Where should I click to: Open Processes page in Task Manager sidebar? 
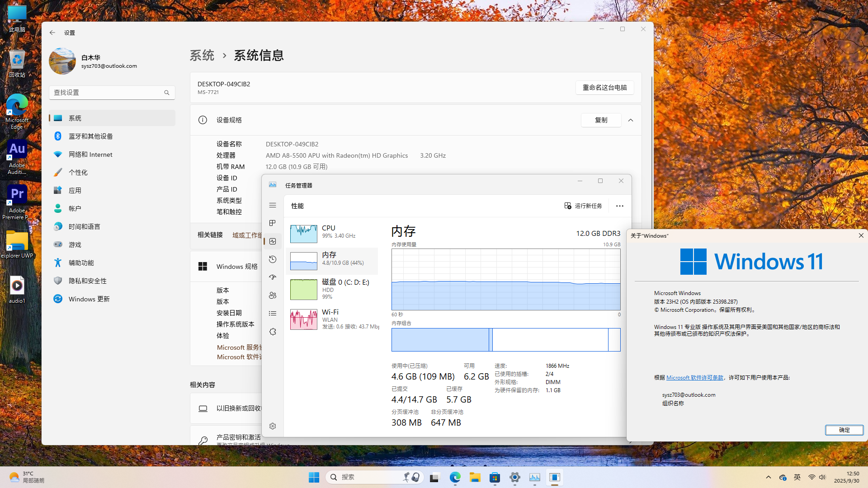[272, 223]
